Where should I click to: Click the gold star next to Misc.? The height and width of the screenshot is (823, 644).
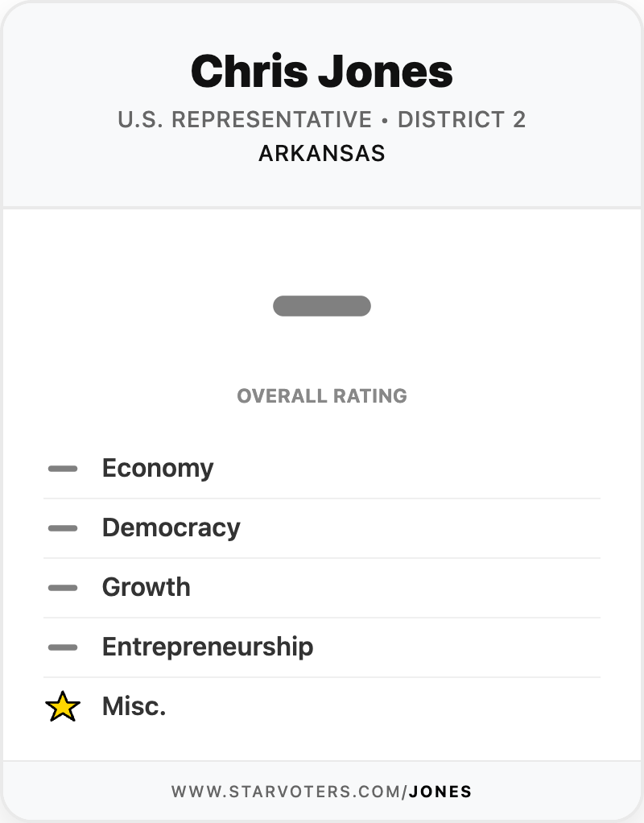[63, 707]
